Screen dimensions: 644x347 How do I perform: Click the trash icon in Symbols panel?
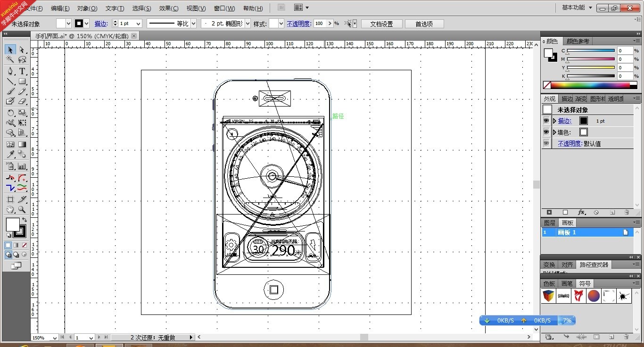click(626, 337)
